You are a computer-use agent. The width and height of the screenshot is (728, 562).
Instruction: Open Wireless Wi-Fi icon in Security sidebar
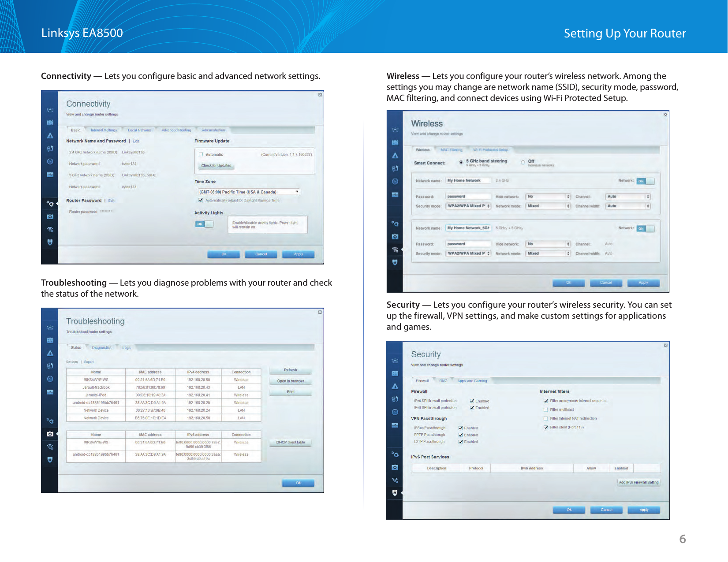(x=395, y=480)
